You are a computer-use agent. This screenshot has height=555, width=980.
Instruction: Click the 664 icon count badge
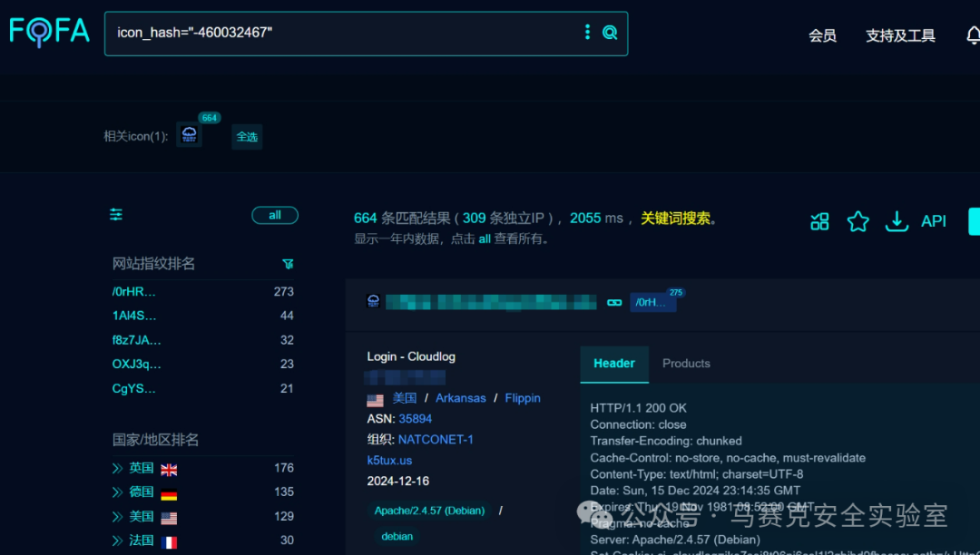tap(210, 117)
